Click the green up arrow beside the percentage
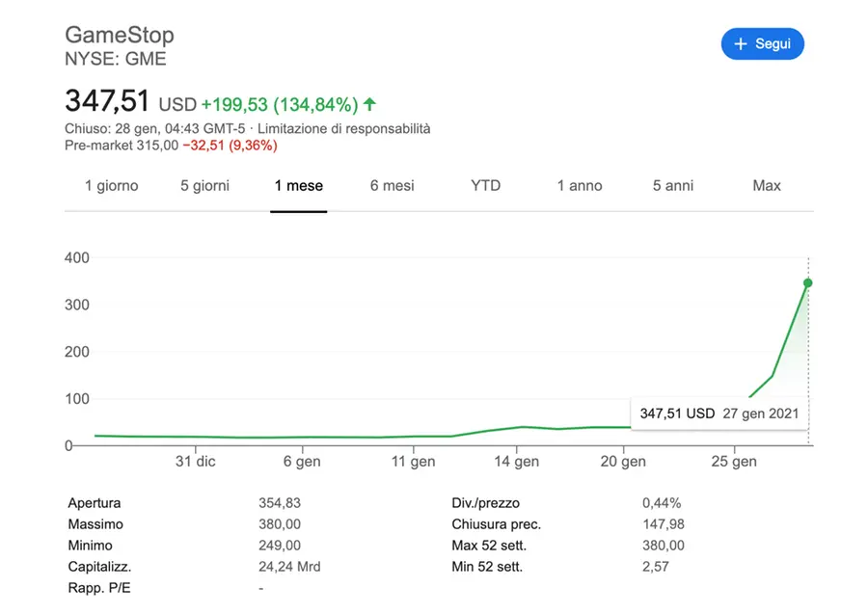The image size is (868, 614). coord(370,104)
